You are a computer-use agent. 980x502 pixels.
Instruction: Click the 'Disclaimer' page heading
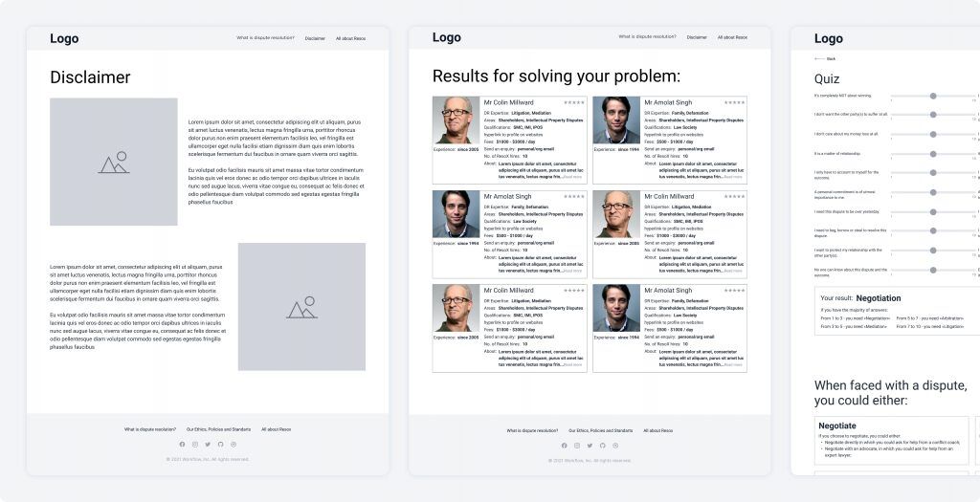[x=91, y=77]
